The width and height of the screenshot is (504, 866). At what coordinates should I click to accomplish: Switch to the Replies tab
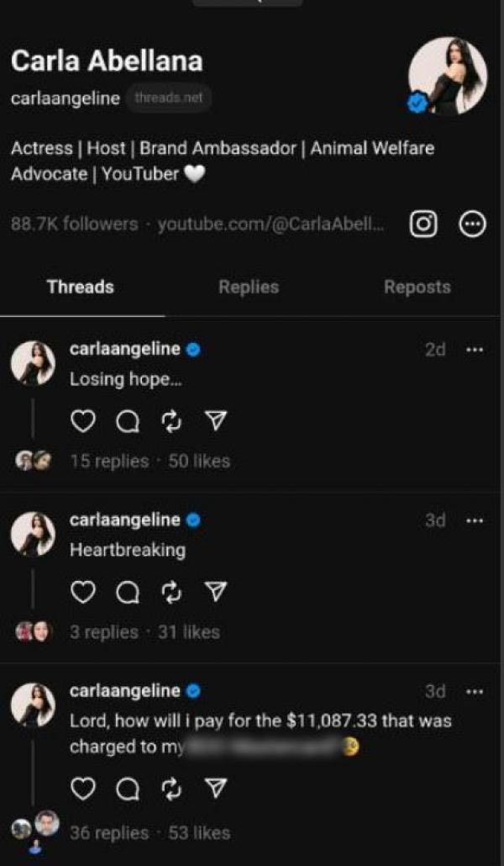click(248, 287)
